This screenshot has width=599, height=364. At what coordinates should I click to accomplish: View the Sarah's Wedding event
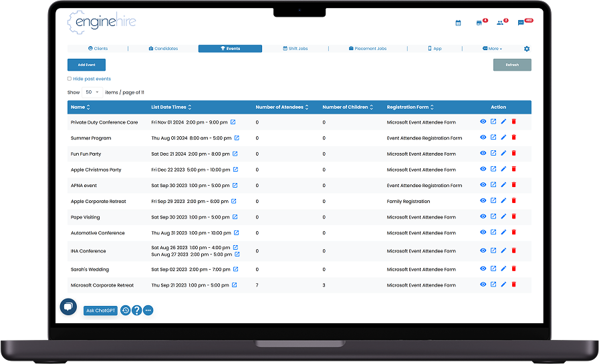click(483, 268)
